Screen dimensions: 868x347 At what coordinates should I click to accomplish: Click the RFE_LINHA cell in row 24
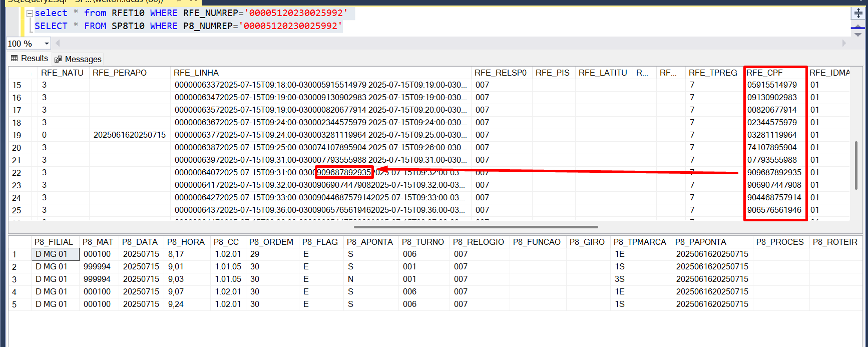320,198
